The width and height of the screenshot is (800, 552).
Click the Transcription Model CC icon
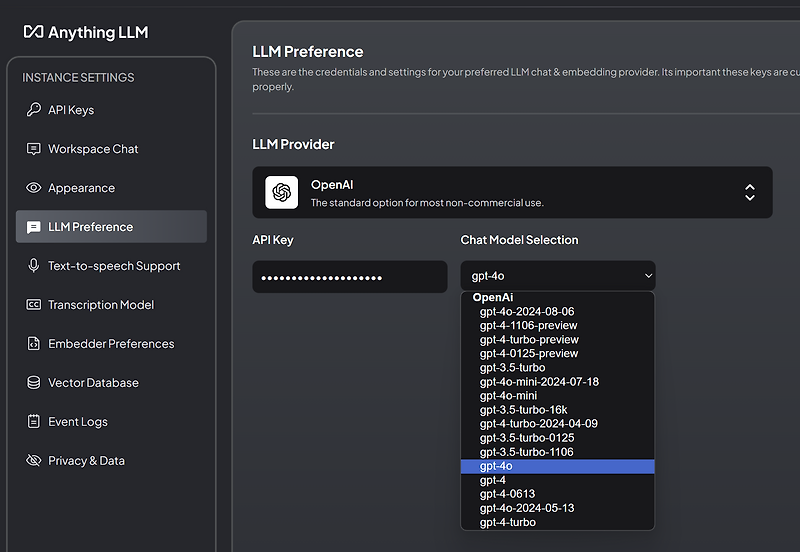tap(34, 305)
